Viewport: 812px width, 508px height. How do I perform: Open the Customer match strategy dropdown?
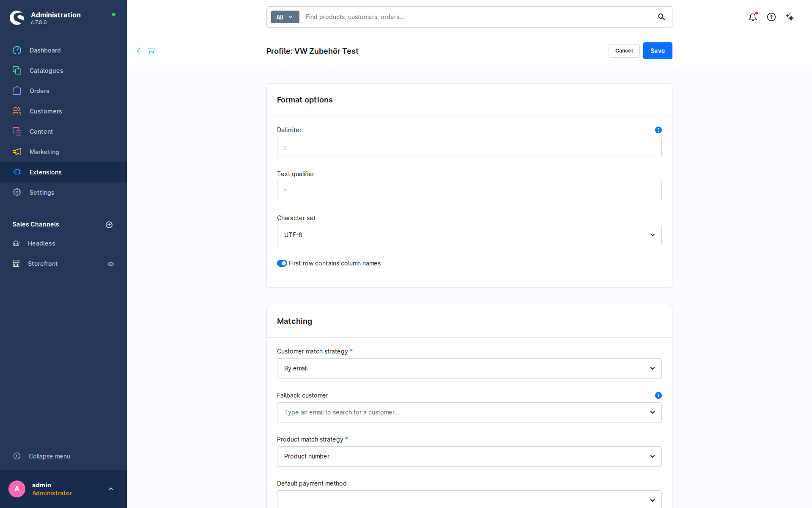point(469,368)
